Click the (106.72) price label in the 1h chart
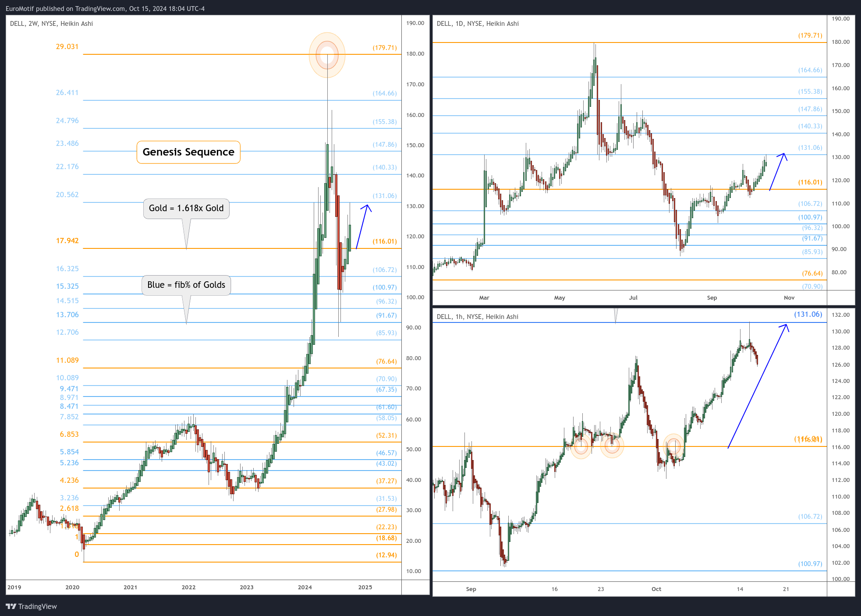The image size is (861, 616). tap(810, 517)
